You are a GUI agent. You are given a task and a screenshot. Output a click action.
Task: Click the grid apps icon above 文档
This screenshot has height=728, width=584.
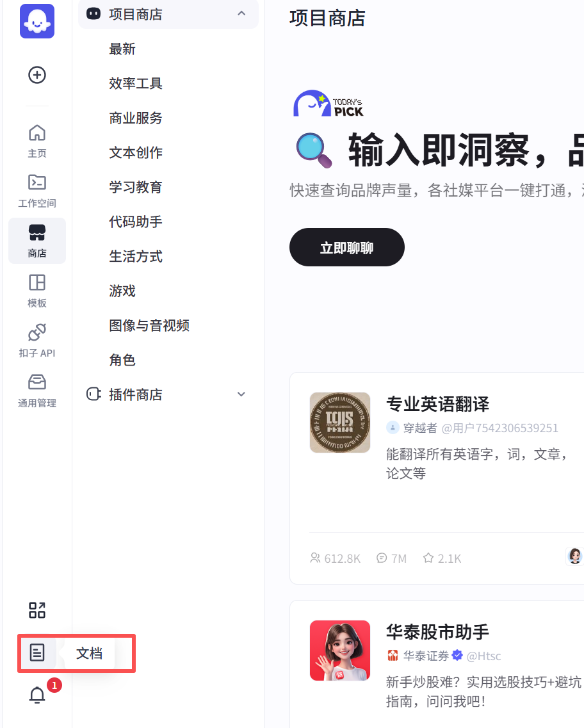point(37,610)
